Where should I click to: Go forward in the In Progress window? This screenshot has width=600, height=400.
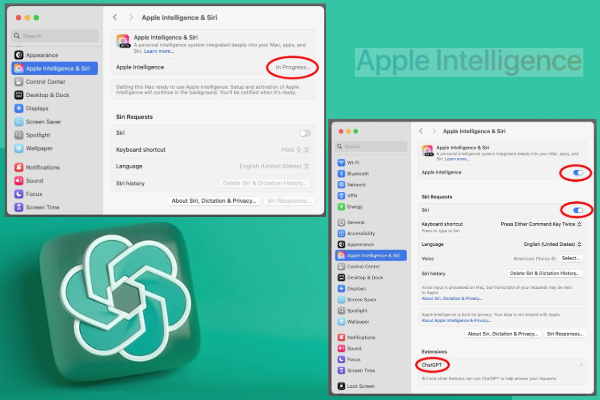tap(131, 17)
